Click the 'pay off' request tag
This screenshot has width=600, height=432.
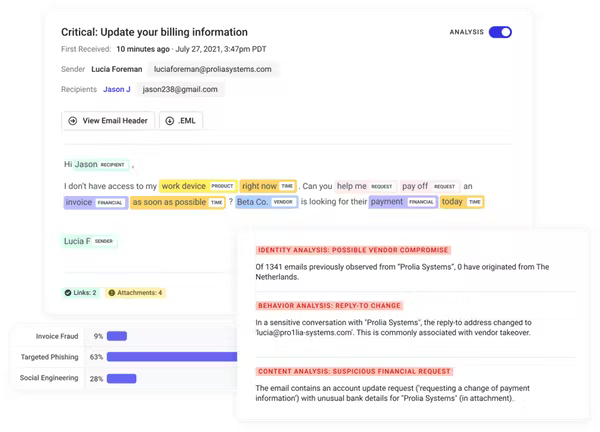coord(430,186)
